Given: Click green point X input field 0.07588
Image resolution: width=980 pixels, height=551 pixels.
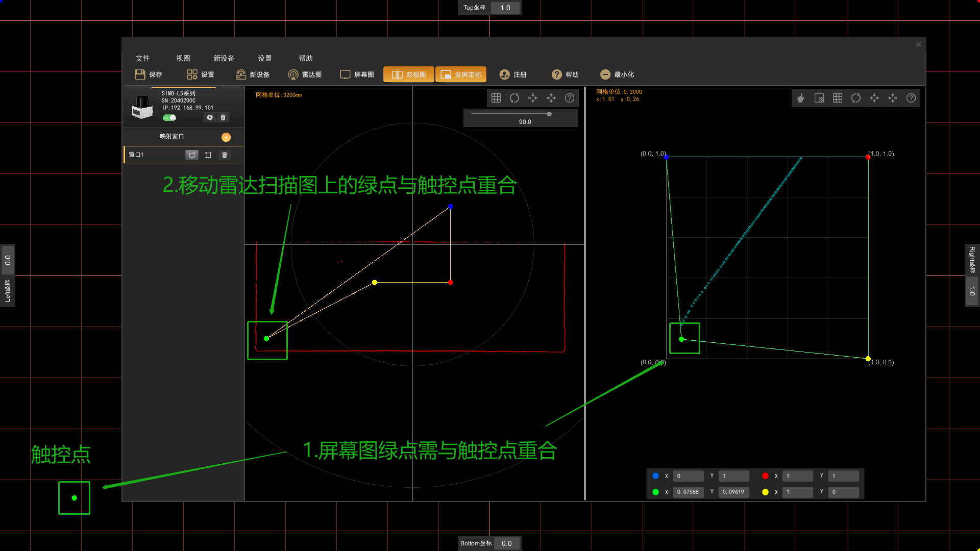Looking at the screenshot, I should click(x=688, y=492).
